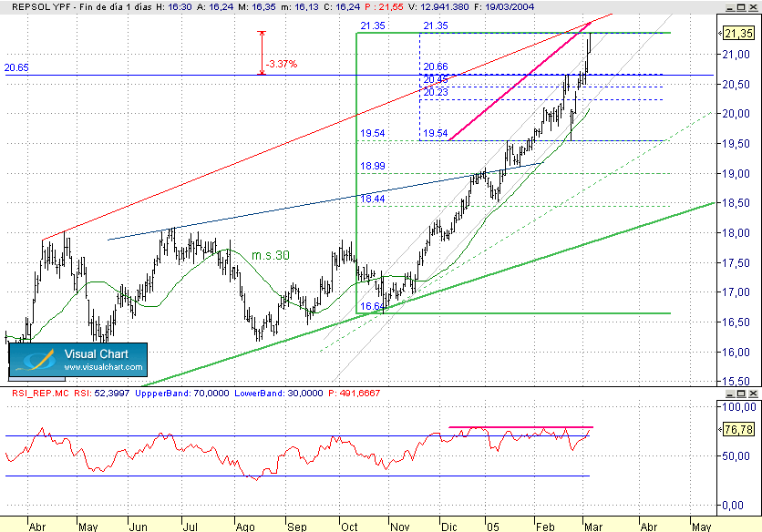Click the "UppperBand: 70,0000" label
Viewport: 762px width, 532px height.
tap(181, 393)
